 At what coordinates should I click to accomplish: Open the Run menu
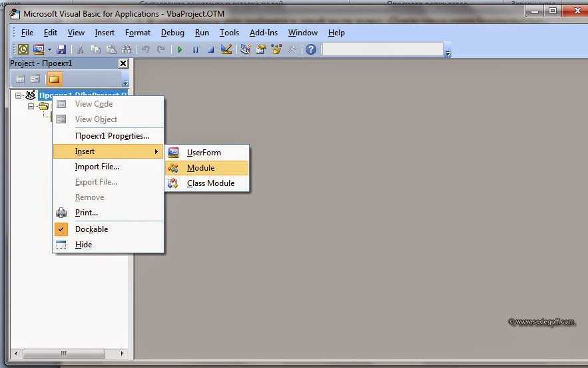[202, 33]
